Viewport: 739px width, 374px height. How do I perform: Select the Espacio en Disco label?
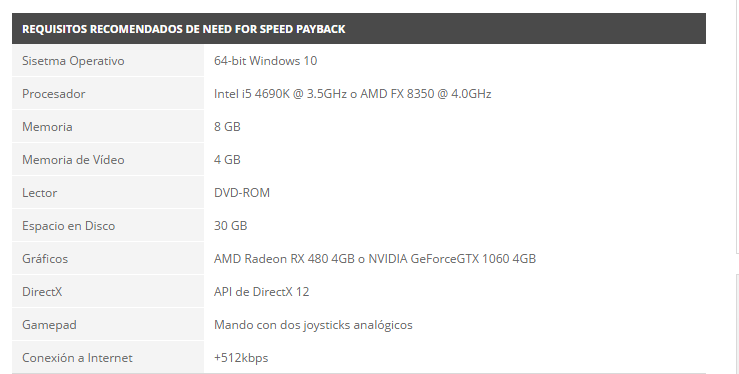tap(68, 226)
